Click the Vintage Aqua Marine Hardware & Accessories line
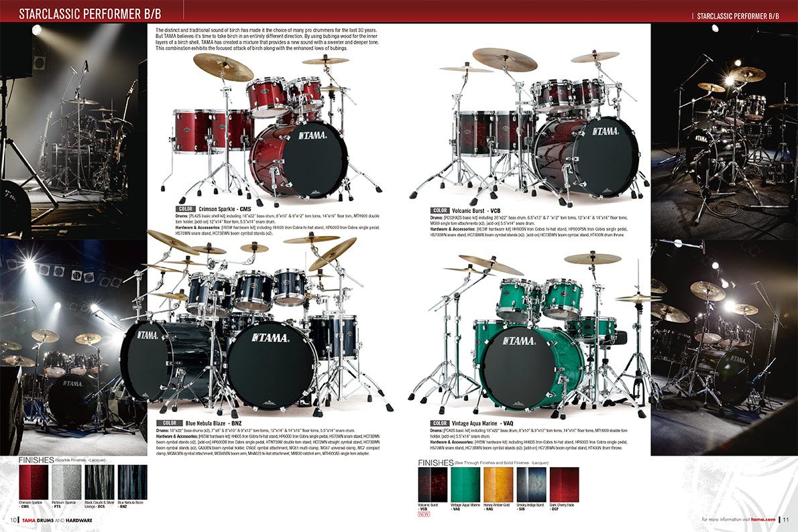798x532 pixels. (529, 445)
